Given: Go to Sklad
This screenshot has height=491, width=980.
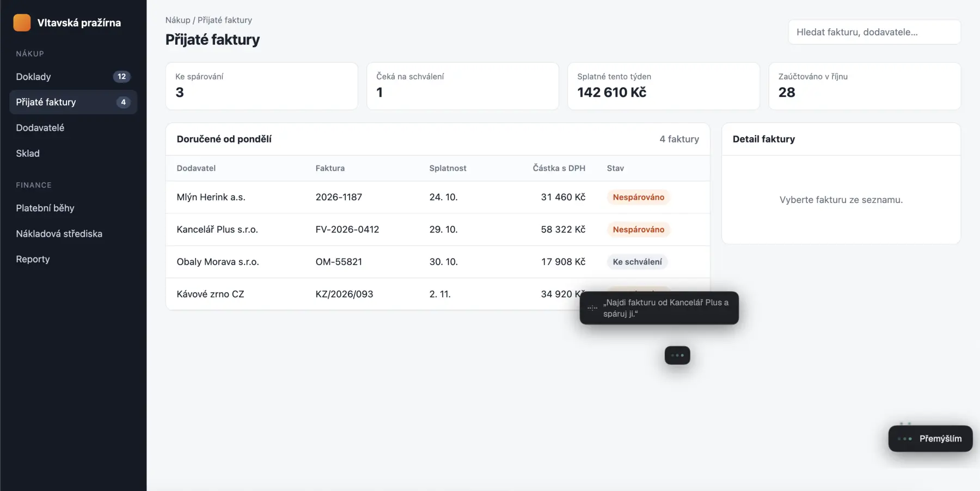Looking at the screenshot, I should tap(73, 154).
